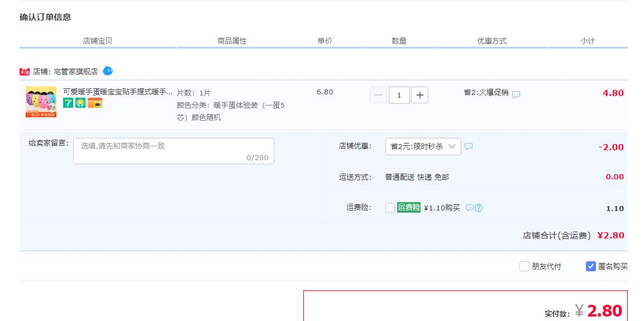Click the seller message text box

(174, 151)
